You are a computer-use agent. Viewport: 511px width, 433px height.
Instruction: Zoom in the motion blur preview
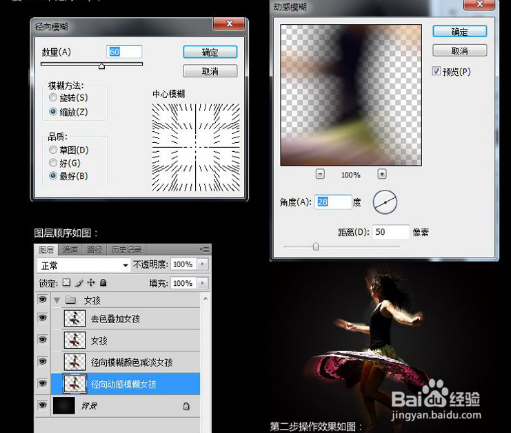click(x=382, y=174)
